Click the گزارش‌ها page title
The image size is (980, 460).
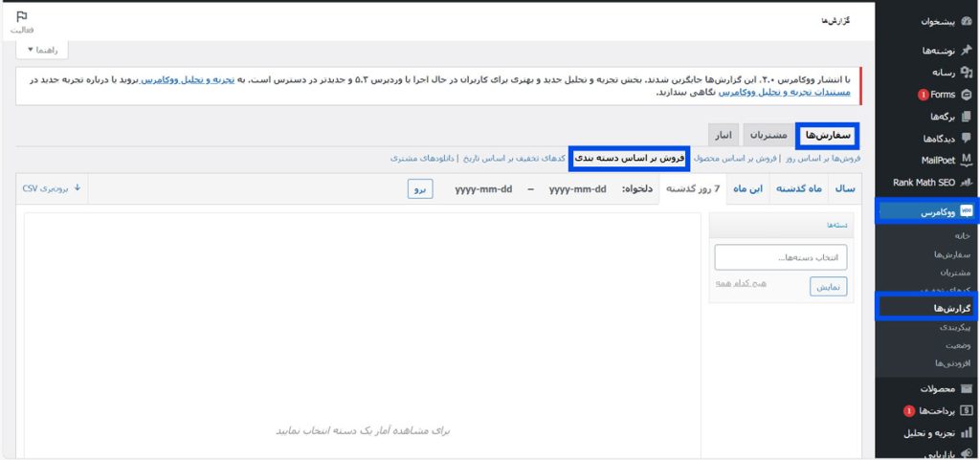(835, 21)
